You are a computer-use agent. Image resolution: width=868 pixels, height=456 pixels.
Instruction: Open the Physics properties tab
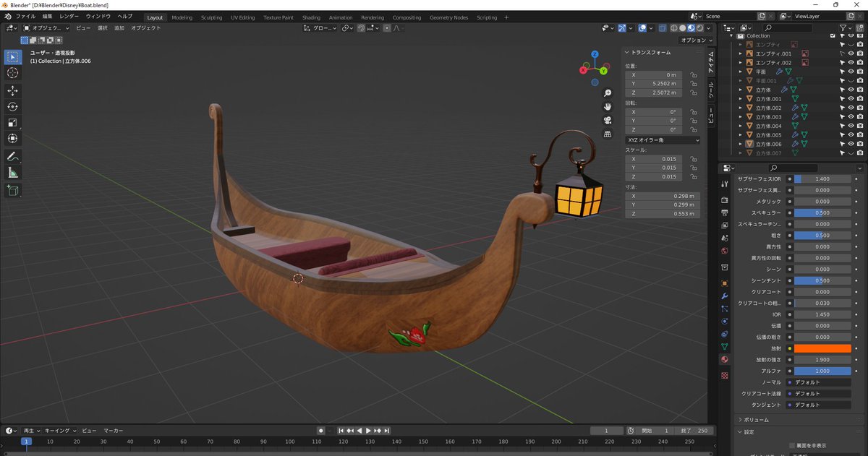725,322
